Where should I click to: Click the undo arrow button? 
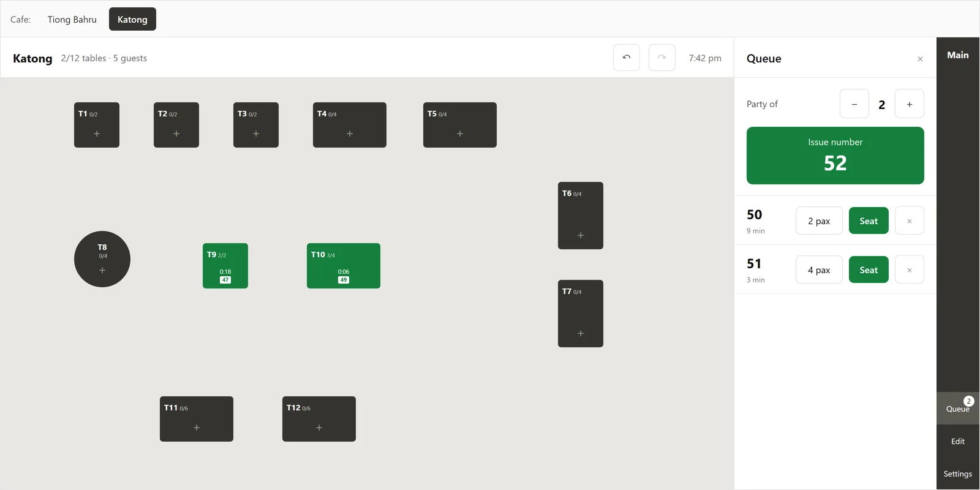pos(627,58)
